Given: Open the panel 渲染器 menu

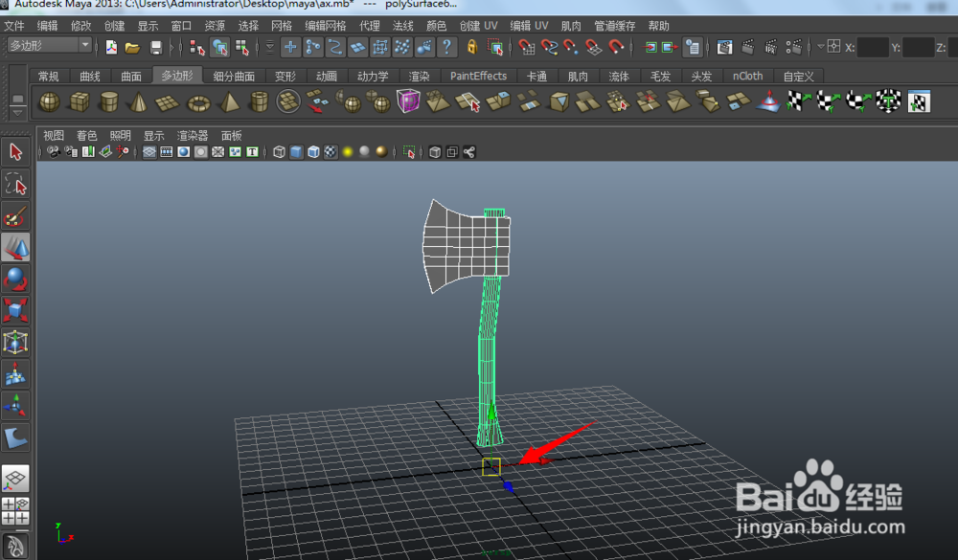Looking at the screenshot, I should [193, 136].
